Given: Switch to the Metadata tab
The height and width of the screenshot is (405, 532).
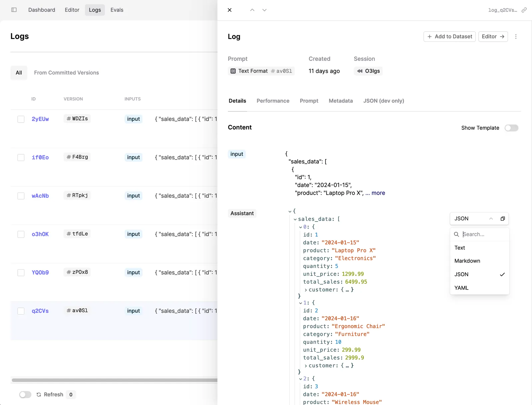Looking at the screenshot, I should click(341, 101).
